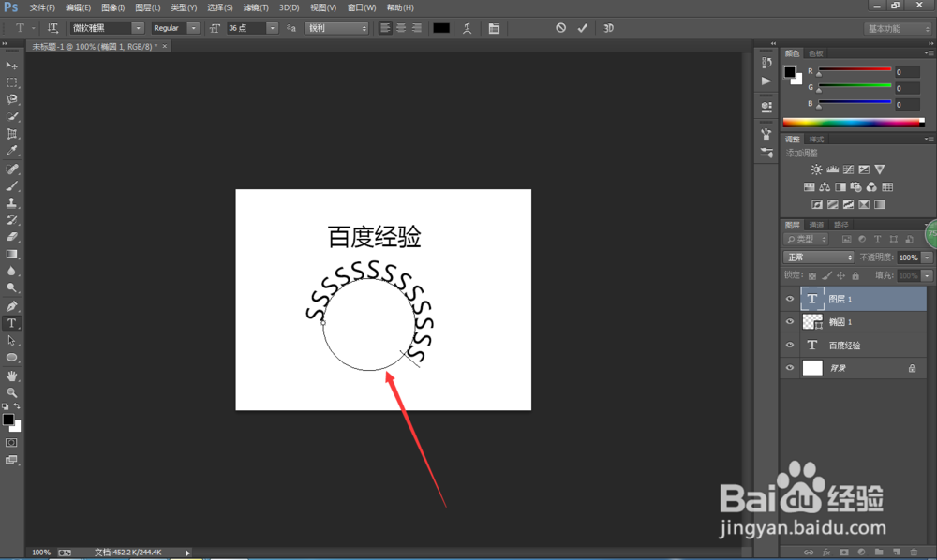Open the layer filter type dropdown 类型
Screen dimensions: 937x560
(806, 240)
